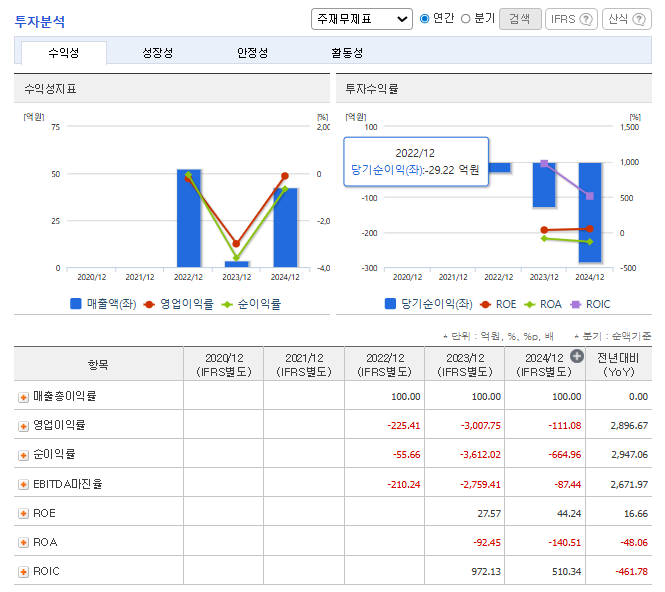Viewport: 665px width, 592px height.
Task: Toggle the ROIC legend entry
Action: click(x=590, y=304)
